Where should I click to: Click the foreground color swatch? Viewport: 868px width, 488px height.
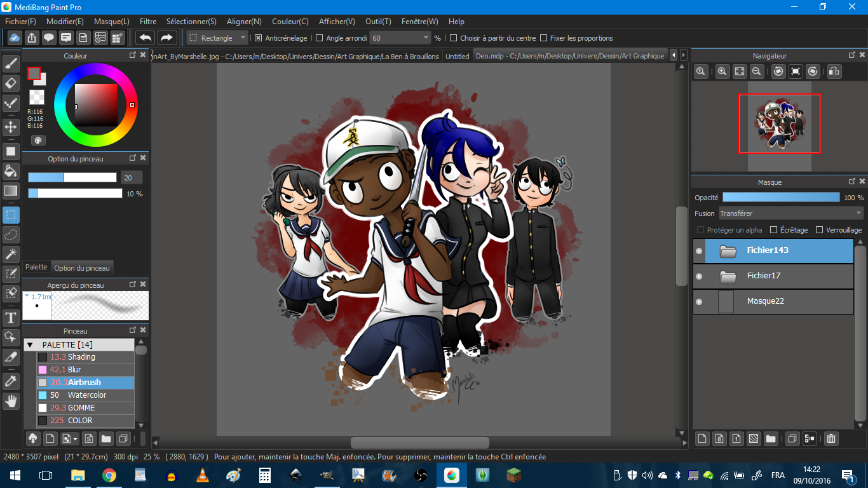pos(34,73)
